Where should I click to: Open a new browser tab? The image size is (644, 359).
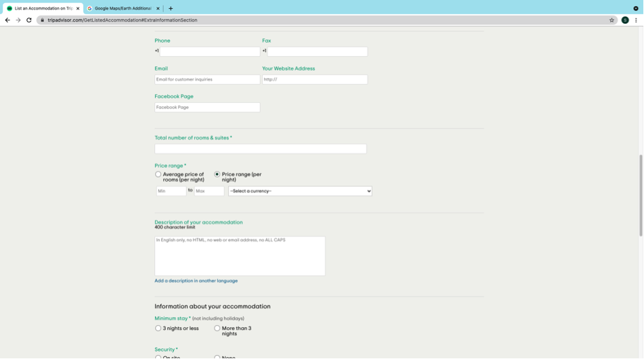click(x=171, y=9)
